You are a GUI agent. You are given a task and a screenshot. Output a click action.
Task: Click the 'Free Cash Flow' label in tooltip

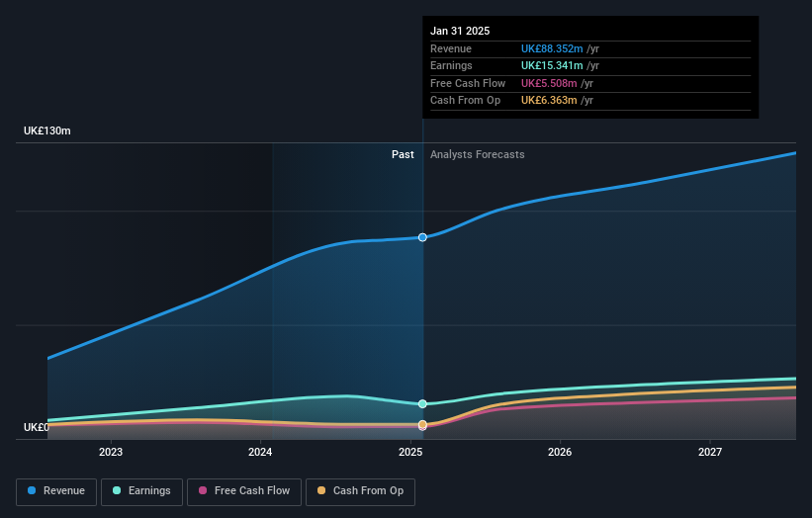point(468,83)
